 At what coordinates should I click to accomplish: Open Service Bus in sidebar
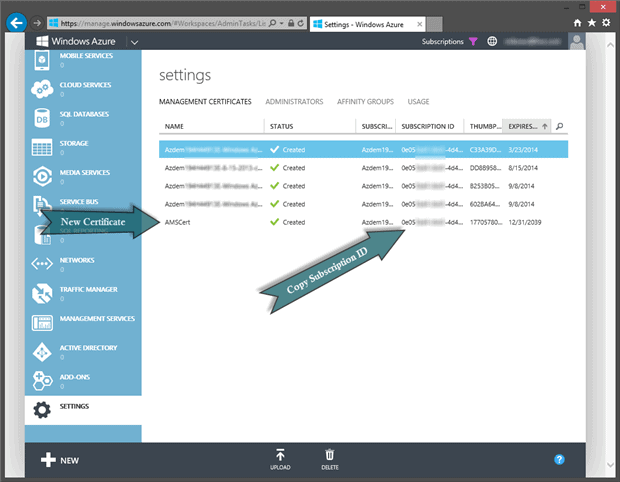[79, 202]
